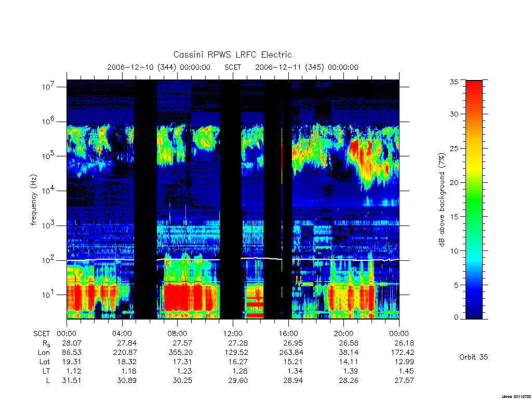Image resolution: width=532 pixels, height=399 pixels.
Task: Click the latitude value '15.21'
Action: pos(293,362)
